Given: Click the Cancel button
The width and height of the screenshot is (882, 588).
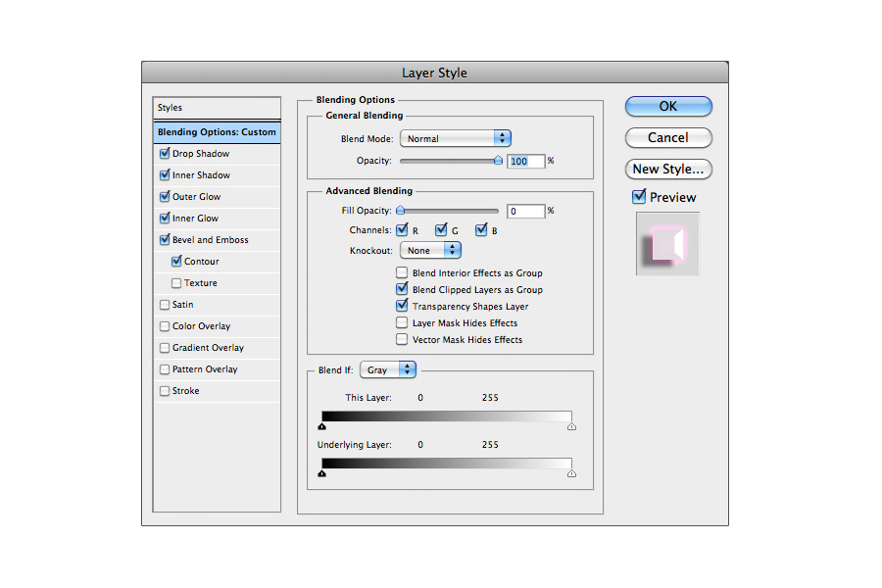Looking at the screenshot, I should pos(668,138).
